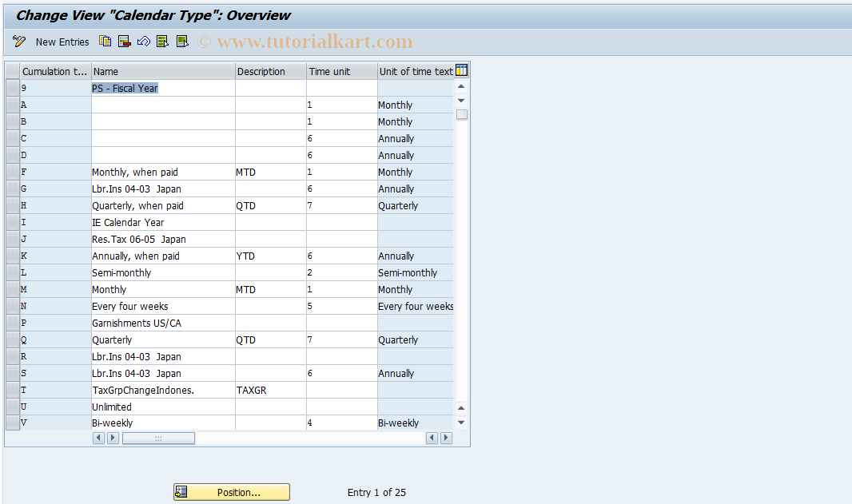
Task: Click the Name column header
Action: tap(163, 71)
